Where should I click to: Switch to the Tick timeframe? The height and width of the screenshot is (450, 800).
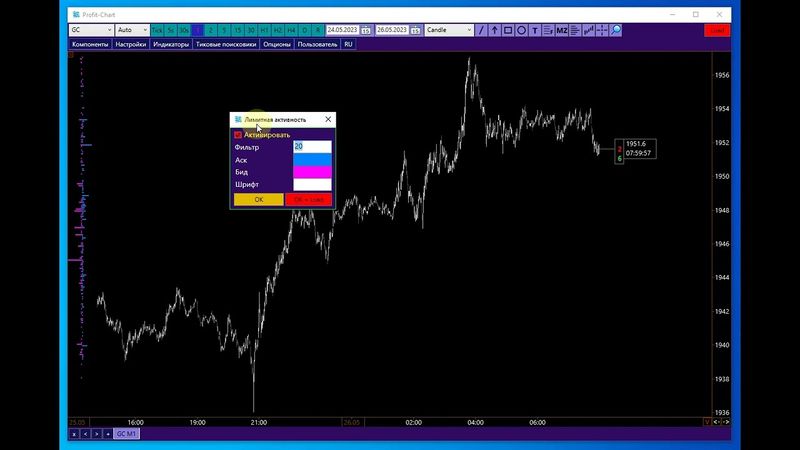pyautogui.click(x=157, y=30)
